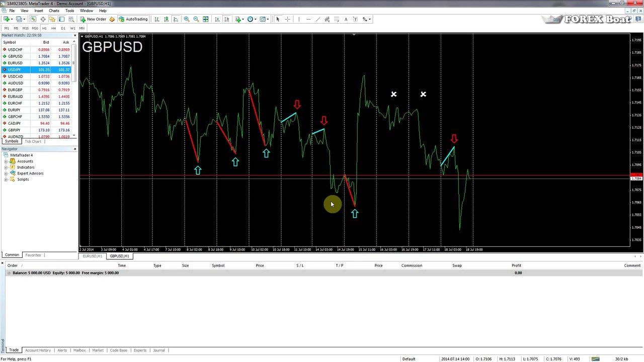Expand the Indicators tree node
Image resolution: width=644 pixels, height=362 pixels.
6,167
